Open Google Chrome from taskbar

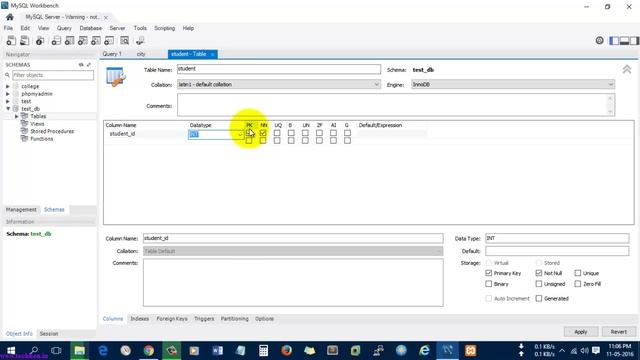point(149,350)
